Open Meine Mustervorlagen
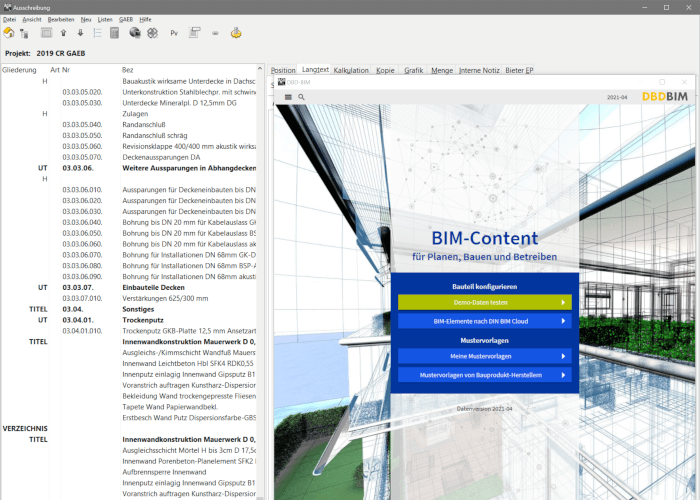Screen dimensions: 700x500 pos(484,356)
